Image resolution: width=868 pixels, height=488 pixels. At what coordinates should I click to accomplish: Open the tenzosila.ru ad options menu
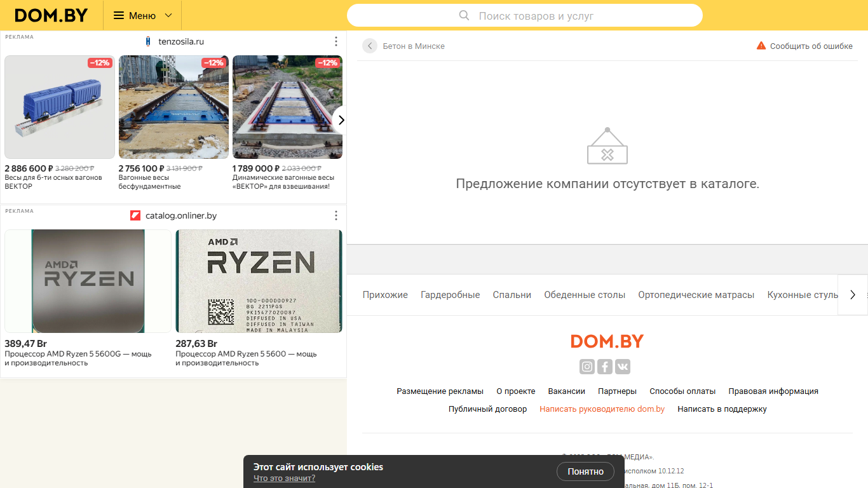336,41
